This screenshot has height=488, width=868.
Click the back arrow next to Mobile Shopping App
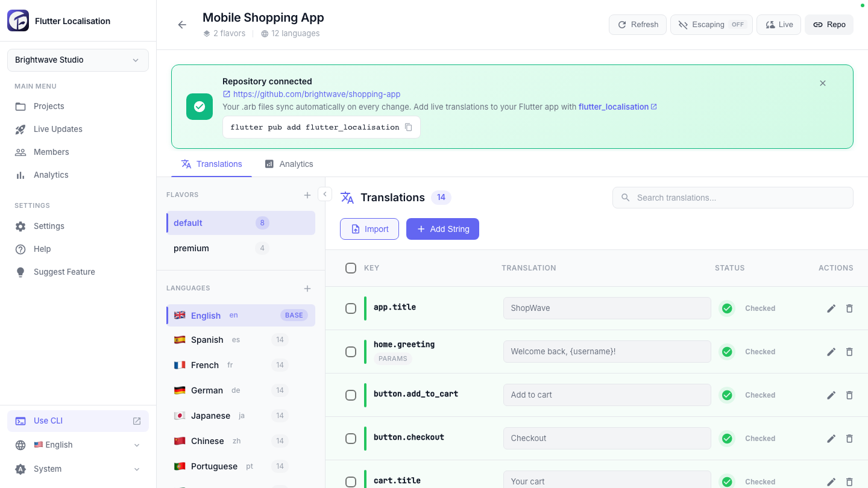[x=182, y=25]
